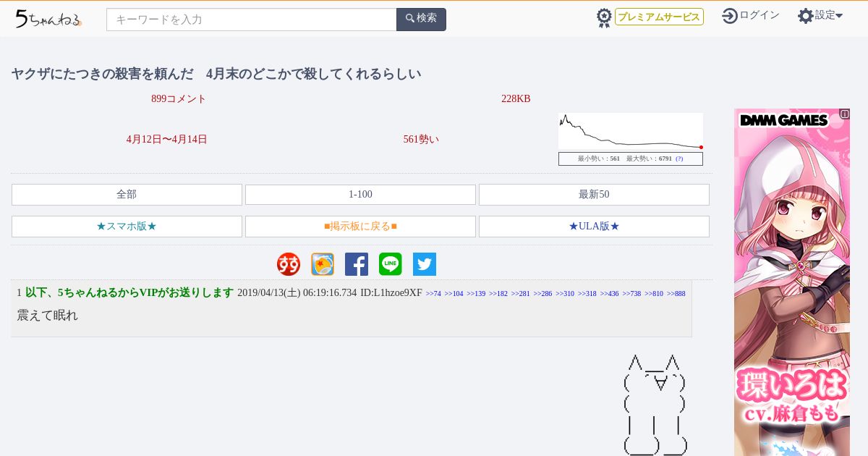Go back via ■掲示板に戻る■
The width and height of the screenshot is (868, 456).
[x=360, y=227]
